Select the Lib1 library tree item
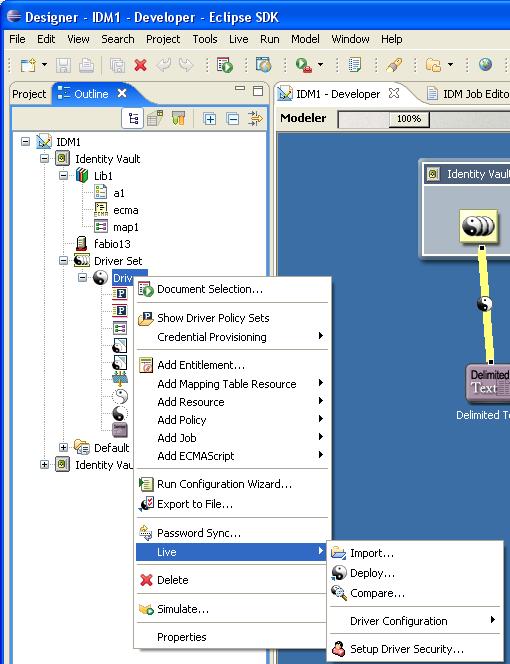The image size is (510, 664). (x=103, y=176)
